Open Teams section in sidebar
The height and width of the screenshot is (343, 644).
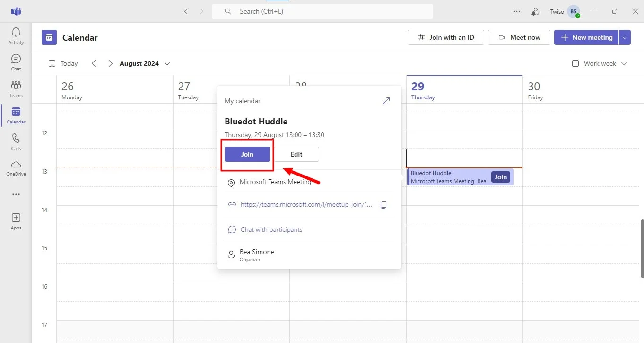(x=16, y=89)
